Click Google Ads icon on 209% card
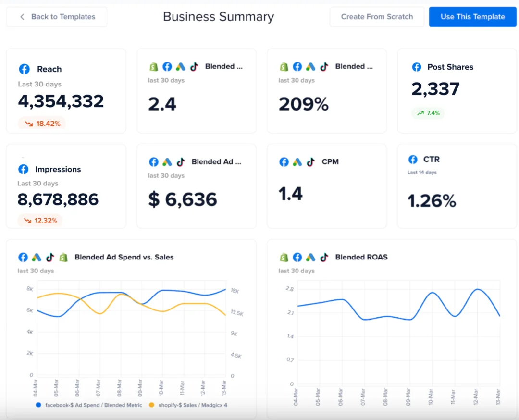 [310, 67]
